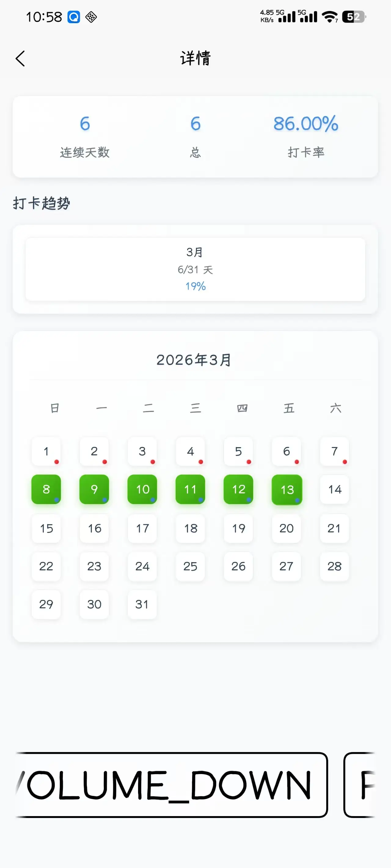Tap the battery level indicator

353,17
